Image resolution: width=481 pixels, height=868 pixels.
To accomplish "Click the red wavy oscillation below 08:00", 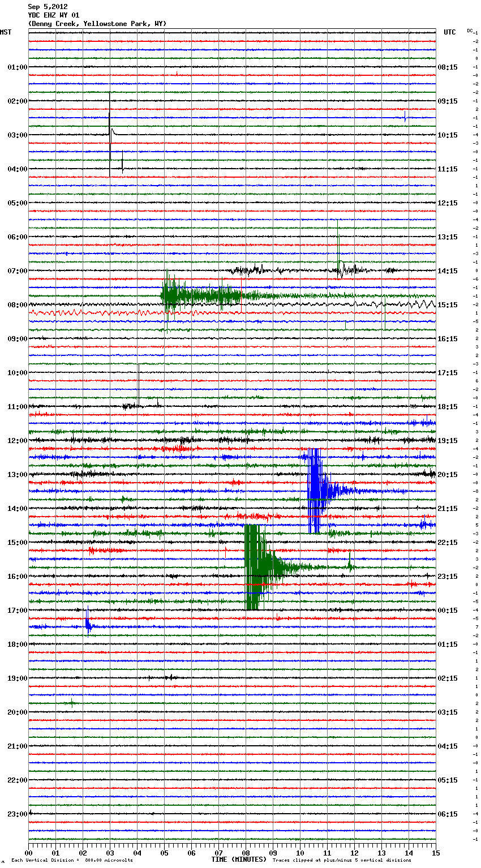I will (x=85, y=312).
